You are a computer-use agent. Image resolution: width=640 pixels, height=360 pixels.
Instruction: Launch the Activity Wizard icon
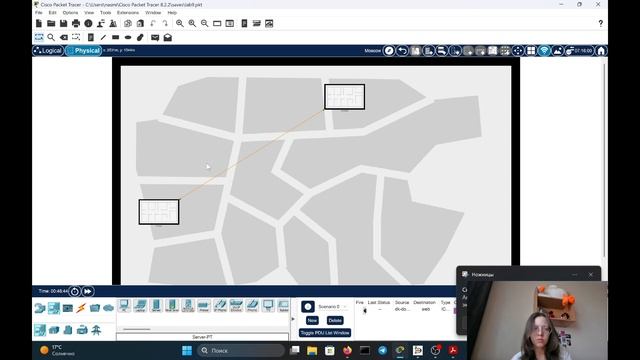coord(101,24)
